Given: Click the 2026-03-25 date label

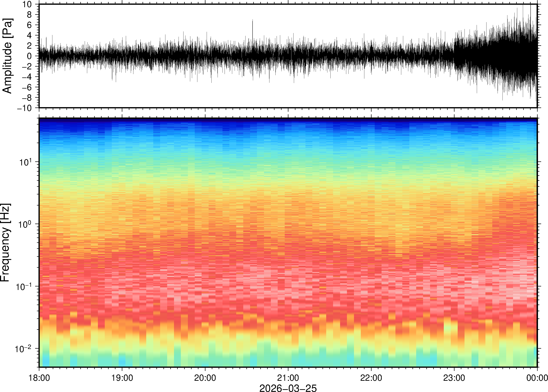Looking at the screenshot, I should (288, 388).
